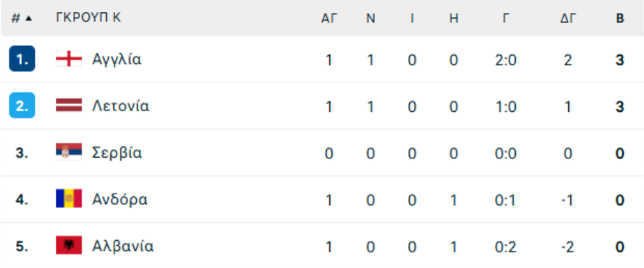Sort table by Β points column
Image resolution: width=644 pixels, height=268 pixels.
pos(620,19)
